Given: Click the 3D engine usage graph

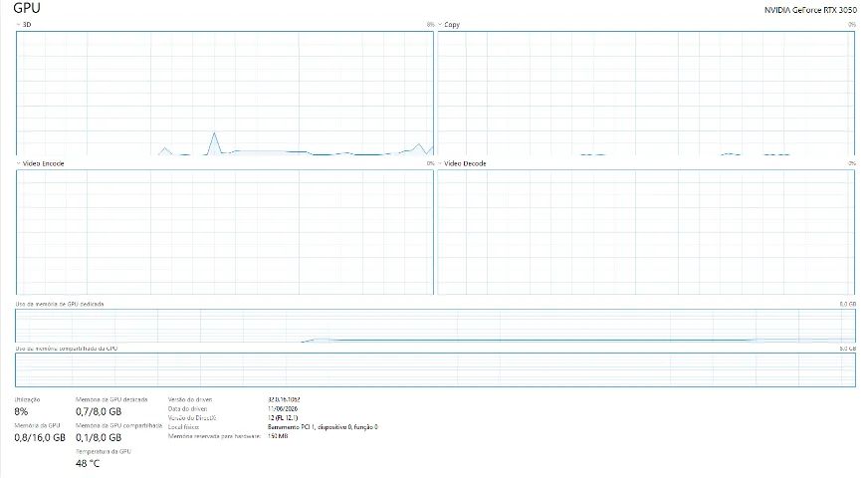Looking at the screenshot, I should click(225, 93).
